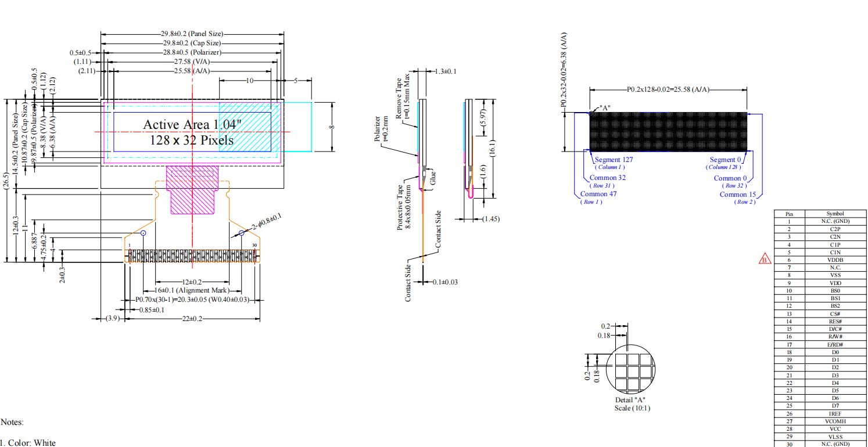Click the "Scale (10:1)" text

point(632,408)
